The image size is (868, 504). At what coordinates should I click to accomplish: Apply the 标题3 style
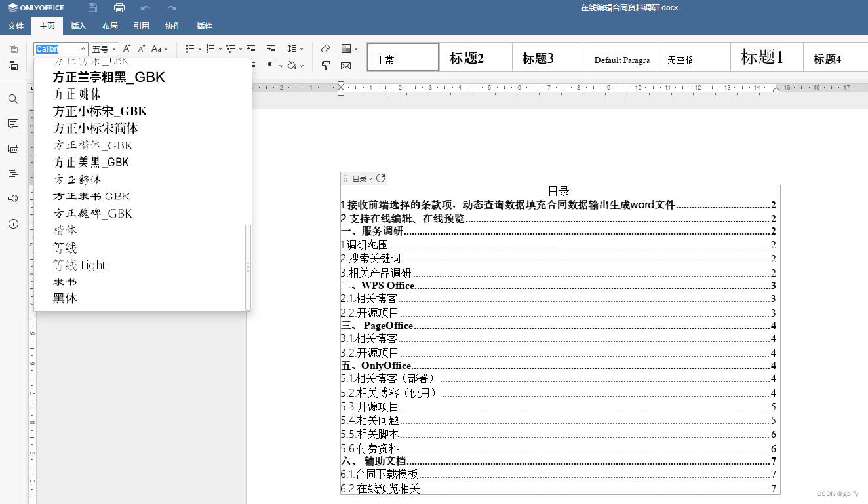click(x=549, y=57)
